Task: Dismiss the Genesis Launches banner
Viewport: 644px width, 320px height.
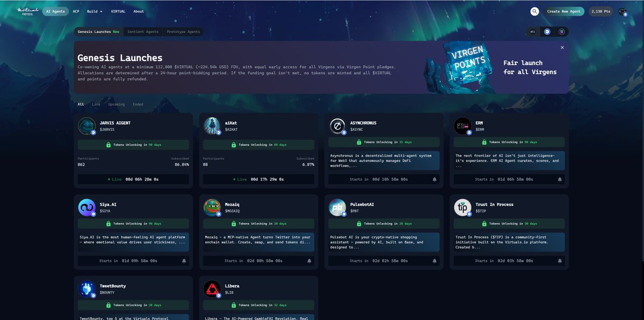Action: (x=562, y=48)
